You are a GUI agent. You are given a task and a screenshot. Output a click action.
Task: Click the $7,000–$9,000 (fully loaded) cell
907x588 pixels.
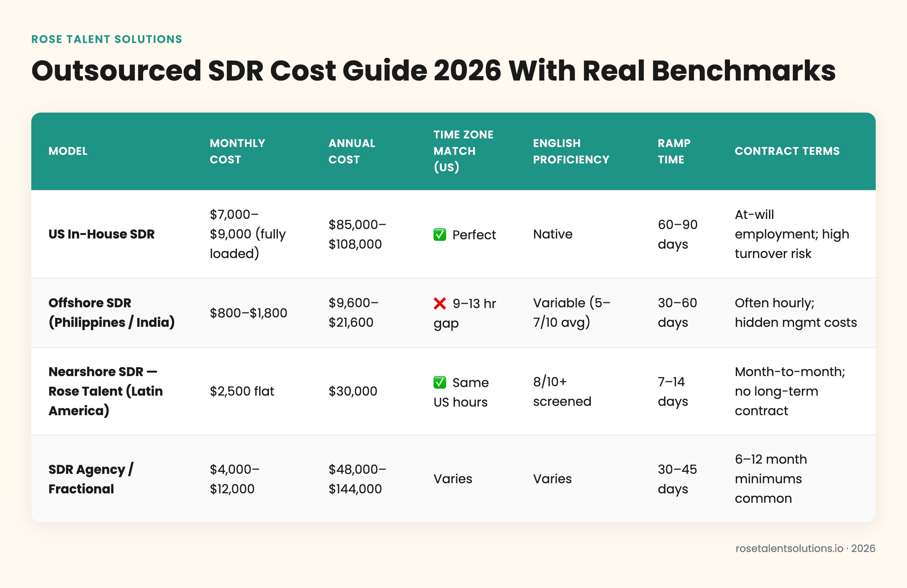click(x=248, y=234)
